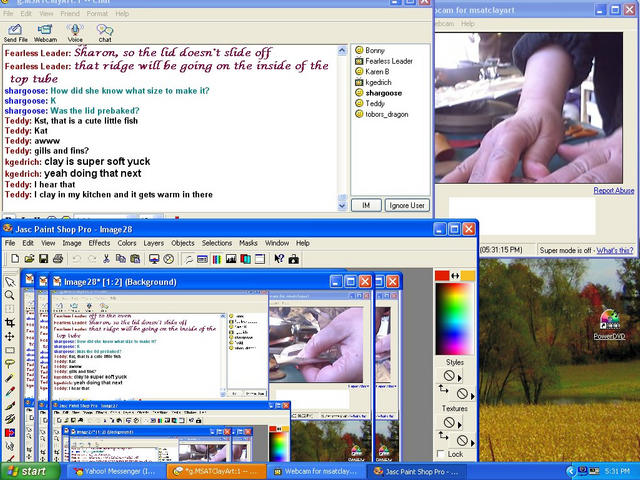The image size is (640, 480).
Task: Open the background Styles flyout arrow
Action: 473,396
